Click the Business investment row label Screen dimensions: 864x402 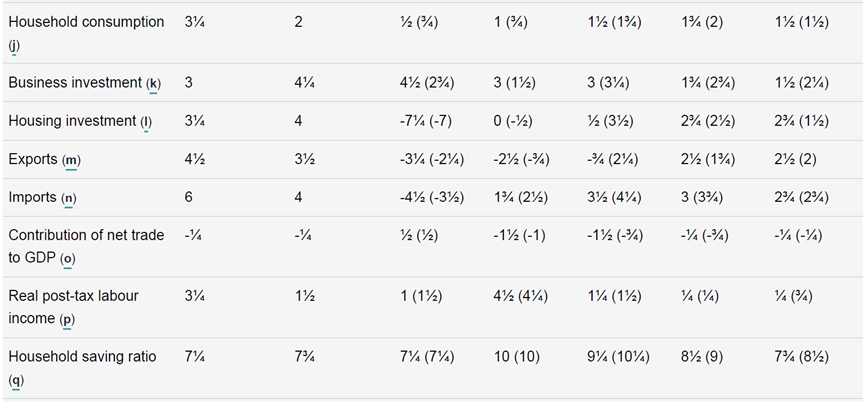[75, 83]
